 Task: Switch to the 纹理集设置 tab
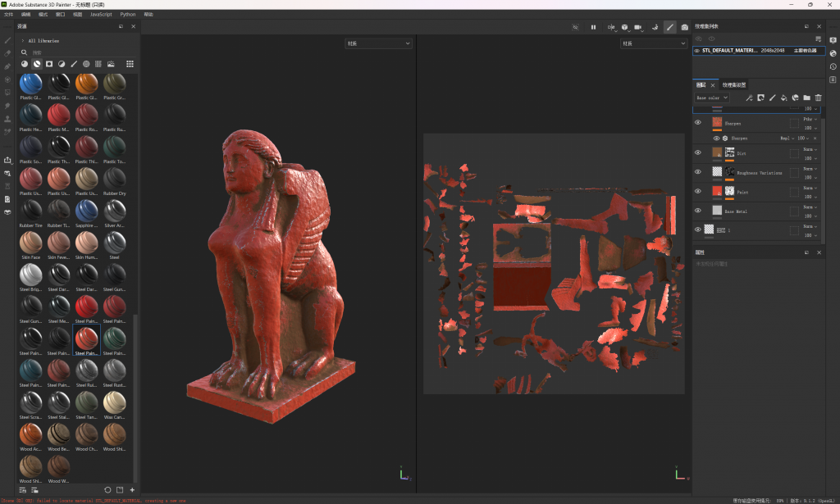pyautogui.click(x=734, y=84)
